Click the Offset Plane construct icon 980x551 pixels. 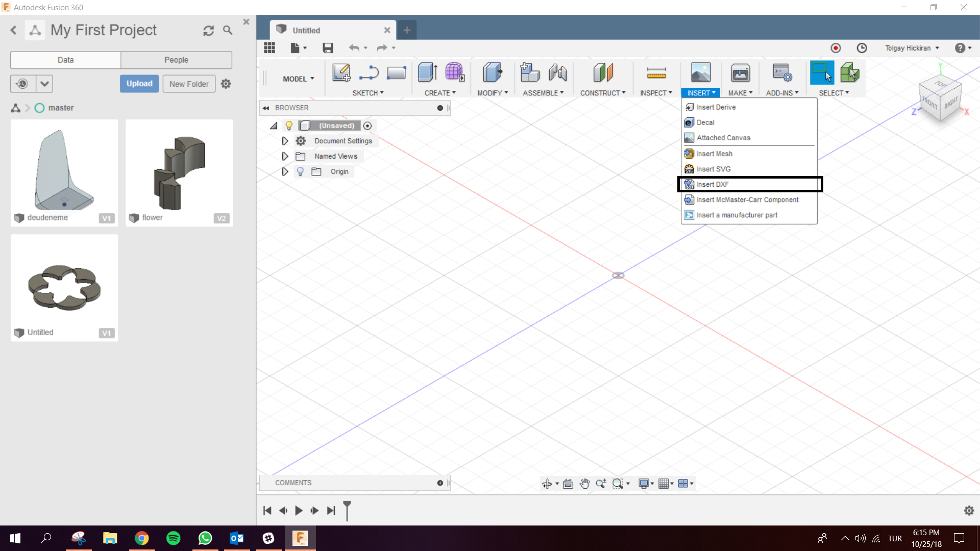click(603, 72)
